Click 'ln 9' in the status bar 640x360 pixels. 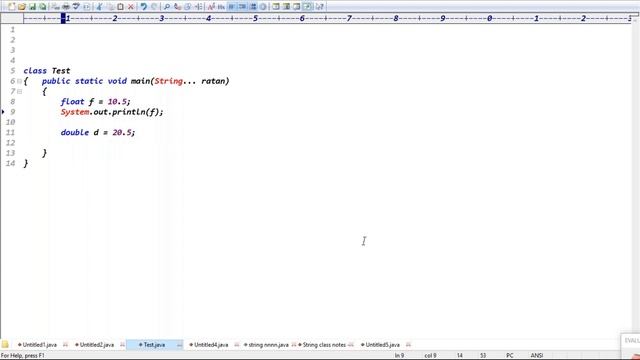[399, 356]
